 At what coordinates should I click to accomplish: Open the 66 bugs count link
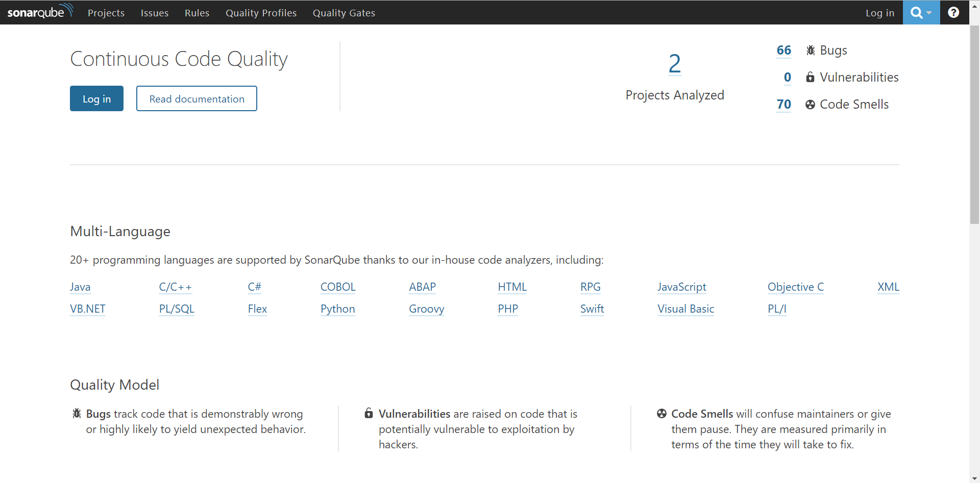pos(783,50)
